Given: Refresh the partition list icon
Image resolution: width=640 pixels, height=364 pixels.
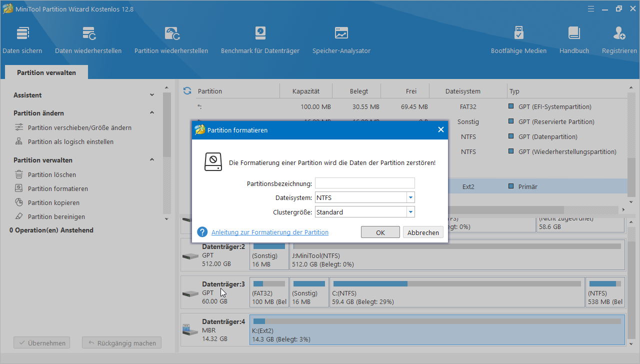Looking at the screenshot, I should pos(187,90).
